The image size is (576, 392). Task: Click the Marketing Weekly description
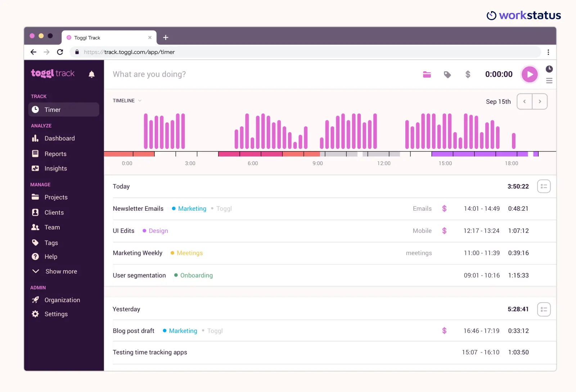pyautogui.click(x=138, y=253)
